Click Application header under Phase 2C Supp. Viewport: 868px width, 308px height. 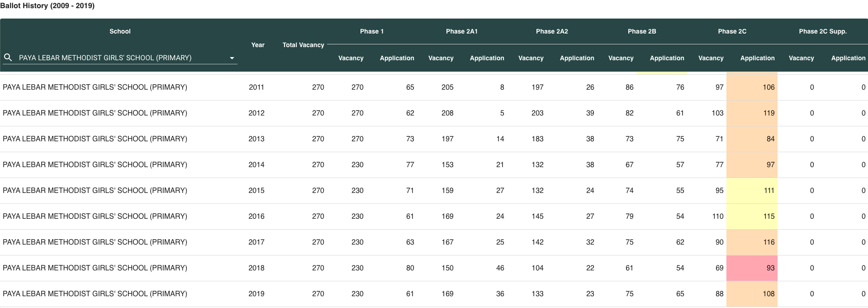849,58
